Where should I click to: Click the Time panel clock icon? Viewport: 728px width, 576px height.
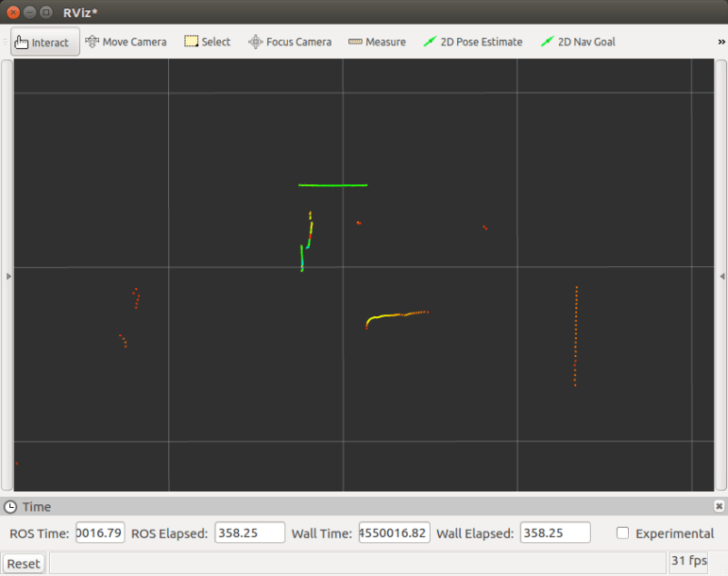10,507
